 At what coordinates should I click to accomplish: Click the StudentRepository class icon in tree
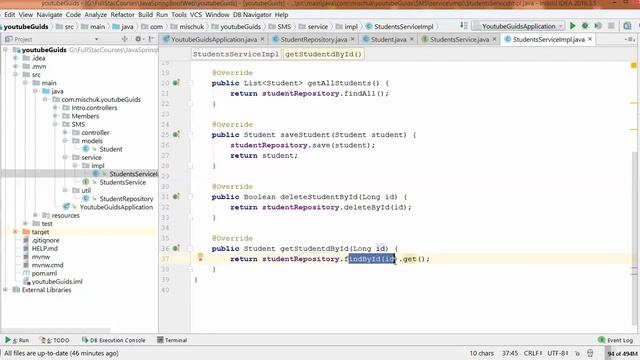(x=86, y=199)
